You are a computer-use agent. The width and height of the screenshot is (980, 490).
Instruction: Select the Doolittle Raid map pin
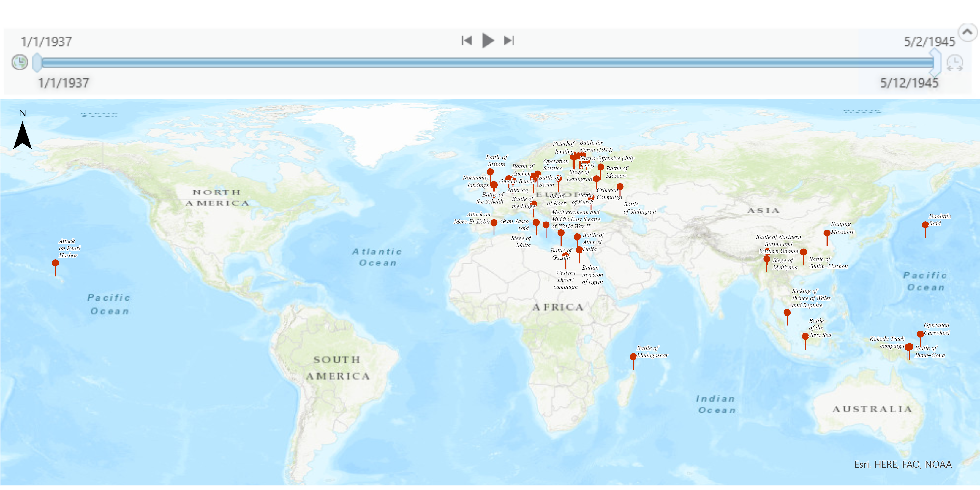coord(925,230)
